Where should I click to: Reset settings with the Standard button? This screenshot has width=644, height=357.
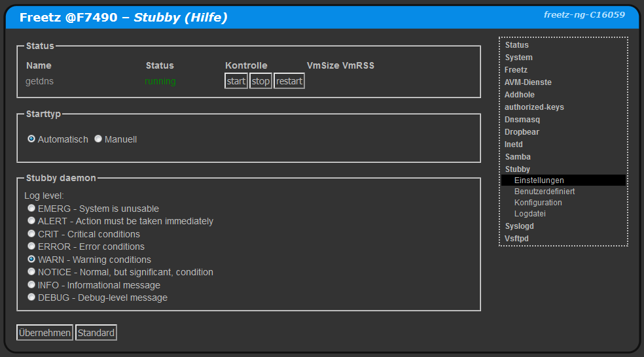(x=96, y=333)
